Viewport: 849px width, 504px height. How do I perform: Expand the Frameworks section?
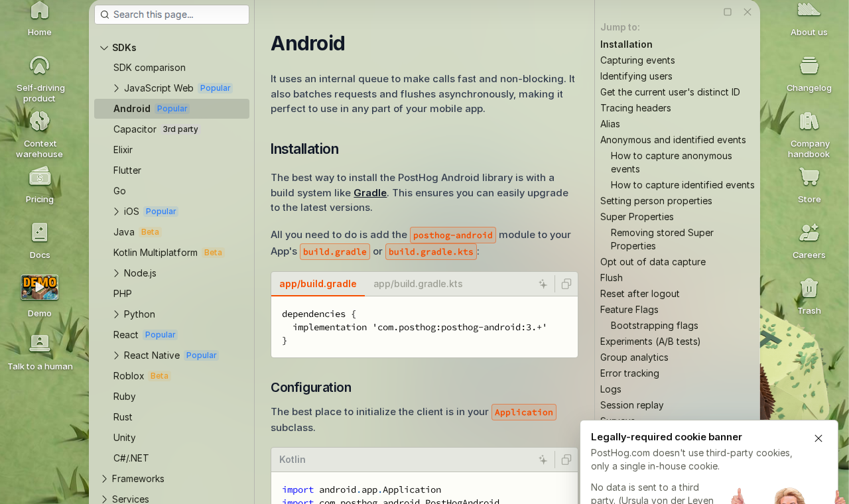(104, 479)
